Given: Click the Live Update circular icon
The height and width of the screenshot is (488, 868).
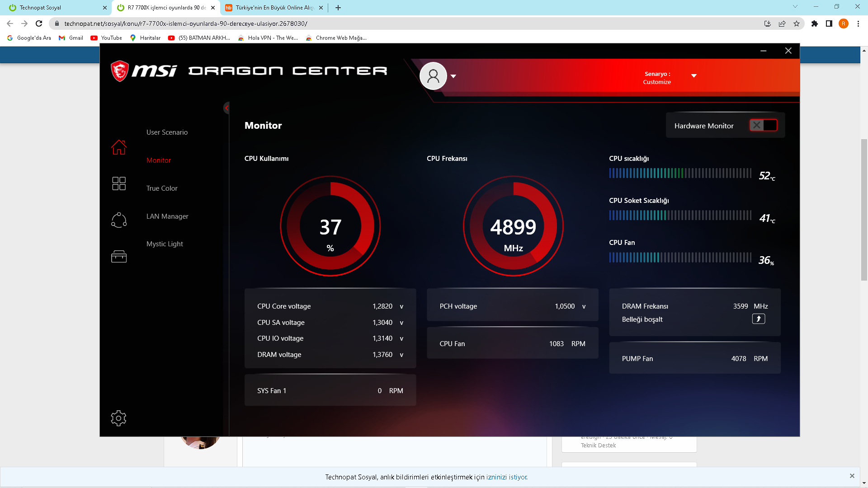Looking at the screenshot, I should click(119, 220).
